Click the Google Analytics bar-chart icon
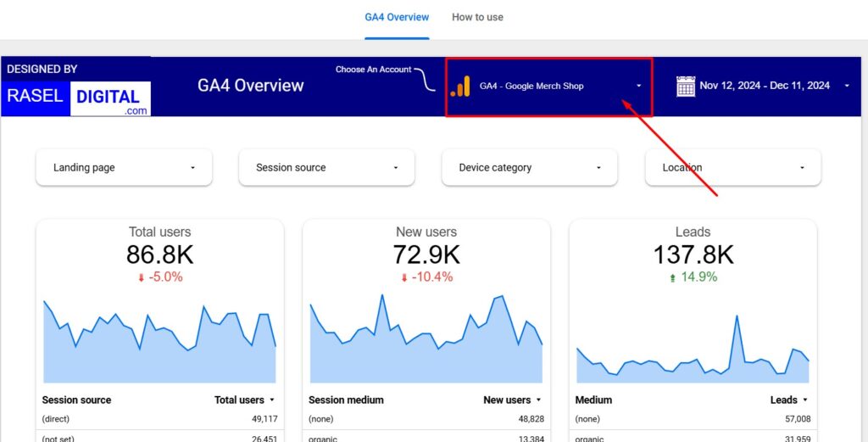868x442 pixels. (x=460, y=86)
